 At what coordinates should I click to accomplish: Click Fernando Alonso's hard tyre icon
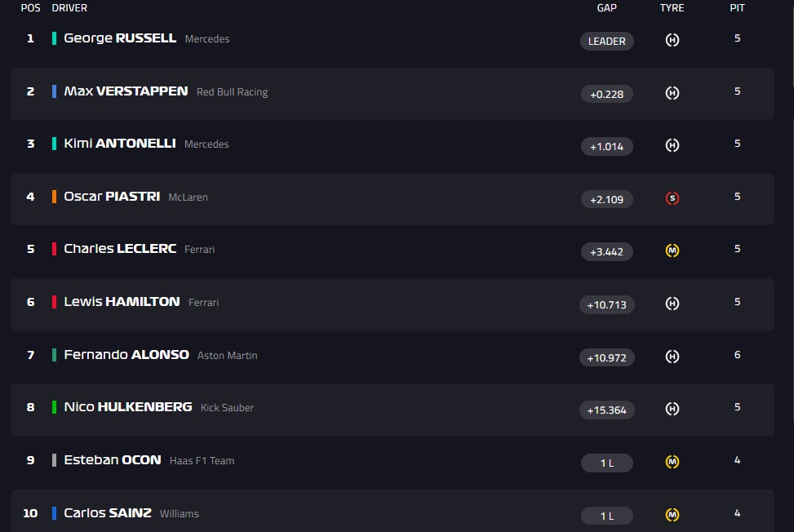(672, 357)
